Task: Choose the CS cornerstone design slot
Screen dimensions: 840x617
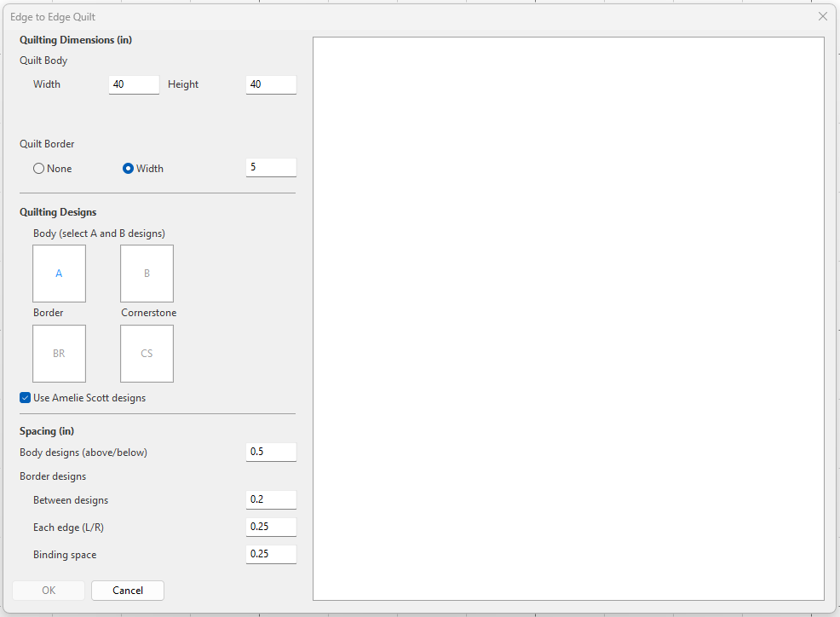Action: 147,354
